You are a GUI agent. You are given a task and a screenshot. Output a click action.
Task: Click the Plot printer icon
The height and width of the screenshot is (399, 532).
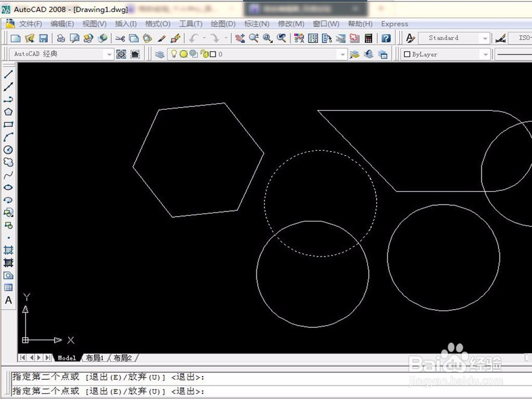61,38
